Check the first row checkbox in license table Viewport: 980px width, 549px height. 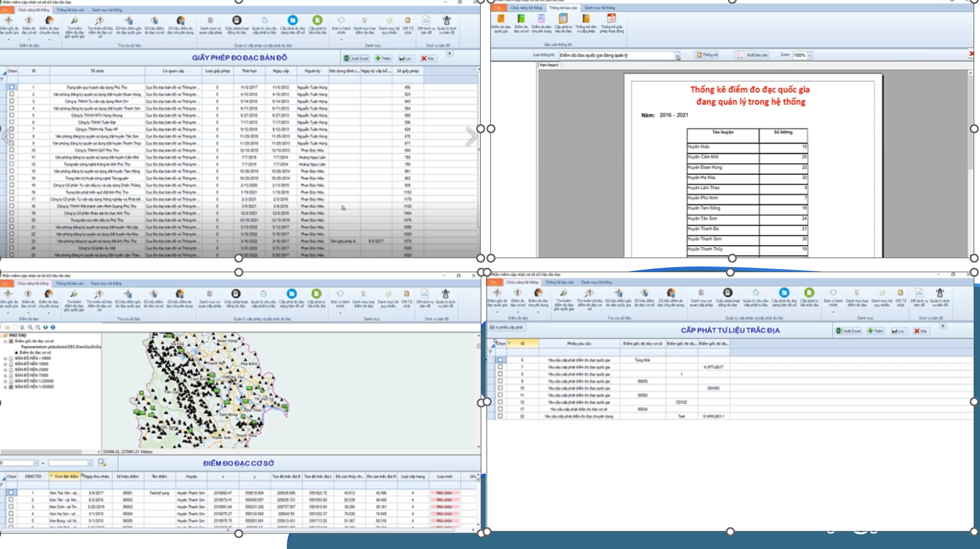pos(12,87)
